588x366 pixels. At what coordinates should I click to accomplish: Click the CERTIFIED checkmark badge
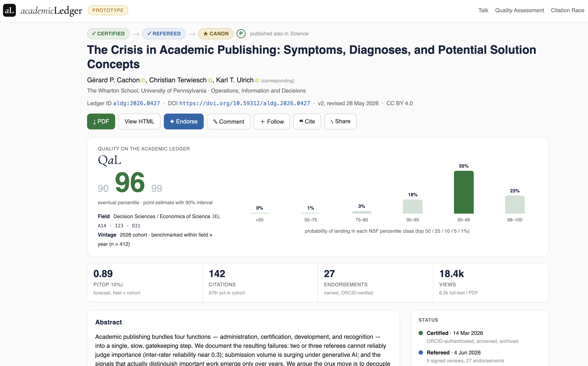108,34
